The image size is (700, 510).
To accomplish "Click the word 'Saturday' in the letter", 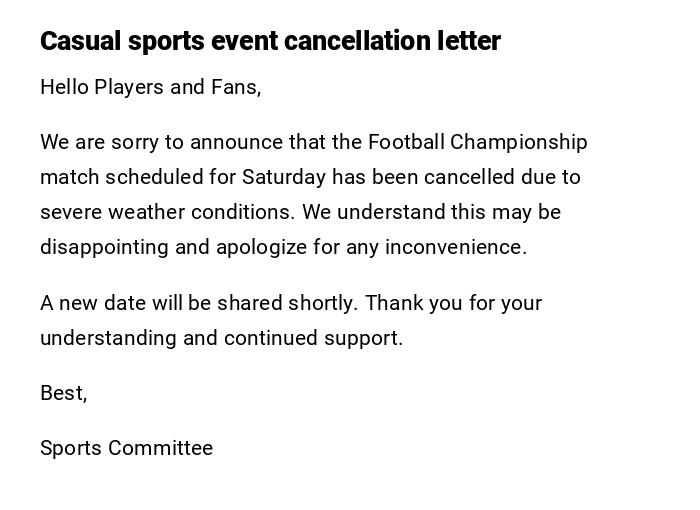I will [x=284, y=177].
